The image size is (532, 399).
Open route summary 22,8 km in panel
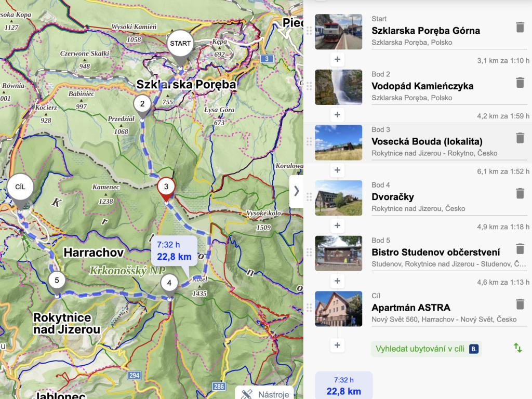344,386
